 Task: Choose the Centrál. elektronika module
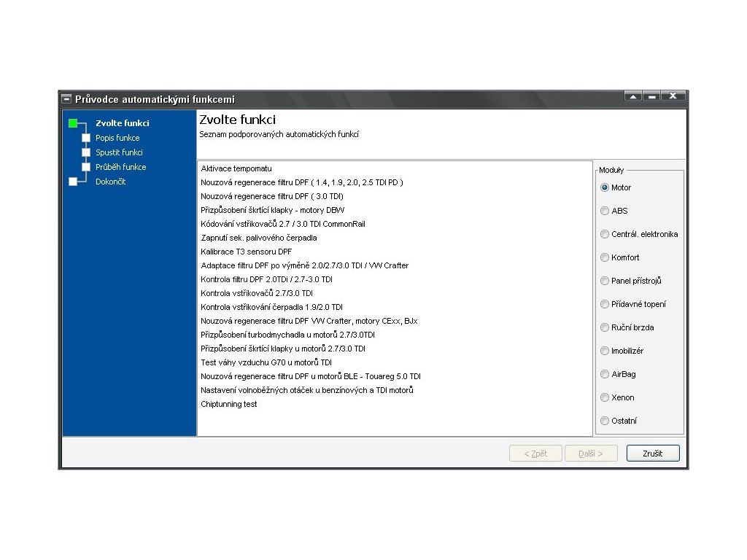(x=605, y=234)
